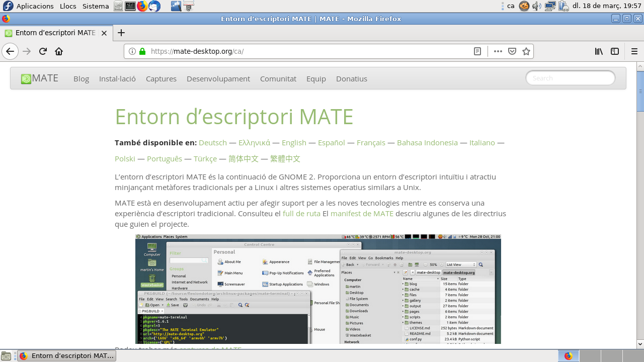Open the manifest de MATE link
644x362 pixels.
point(362,214)
